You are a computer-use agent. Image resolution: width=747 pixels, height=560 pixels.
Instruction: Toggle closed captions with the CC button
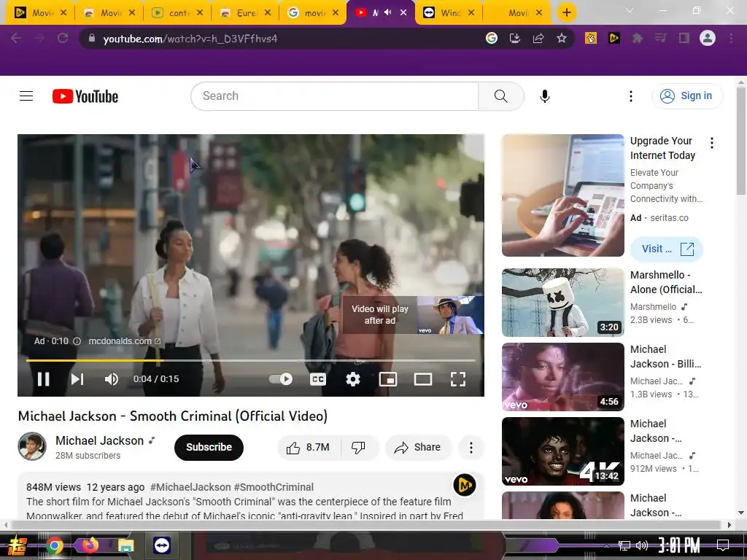(318, 379)
